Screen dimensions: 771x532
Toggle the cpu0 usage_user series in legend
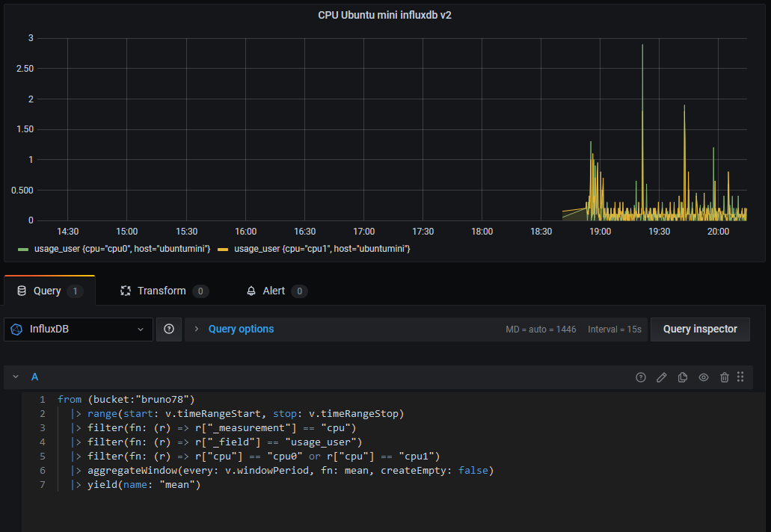click(x=122, y=248)
